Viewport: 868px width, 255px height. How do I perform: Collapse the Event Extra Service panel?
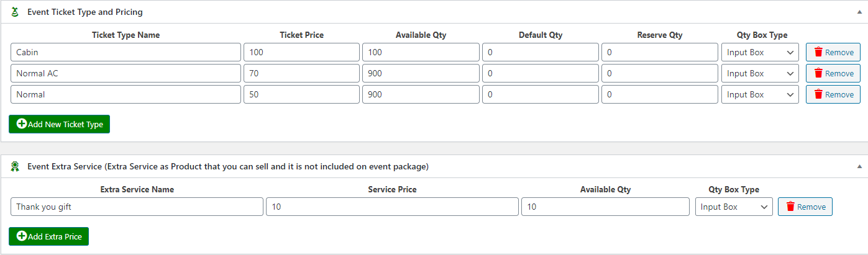860,166
